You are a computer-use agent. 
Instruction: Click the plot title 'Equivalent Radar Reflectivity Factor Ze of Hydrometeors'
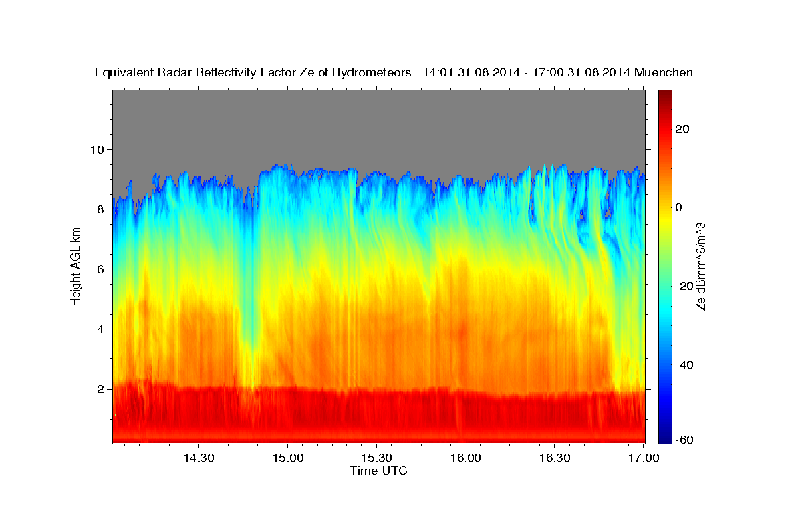click(x=253, y=73)
